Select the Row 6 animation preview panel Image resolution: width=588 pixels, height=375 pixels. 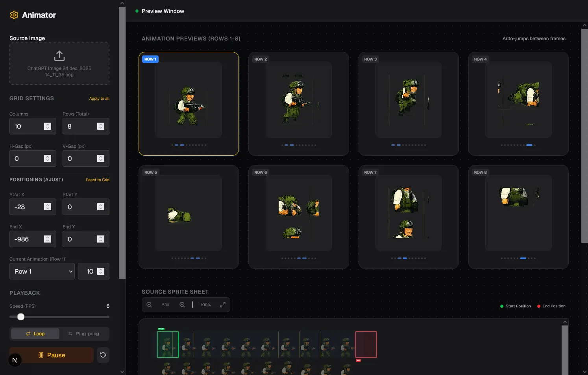[298, 217]
